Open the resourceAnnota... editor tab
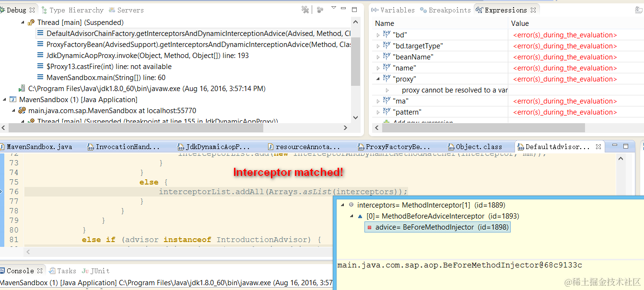This screenshot has width=644, height=290. pos(304,147)
